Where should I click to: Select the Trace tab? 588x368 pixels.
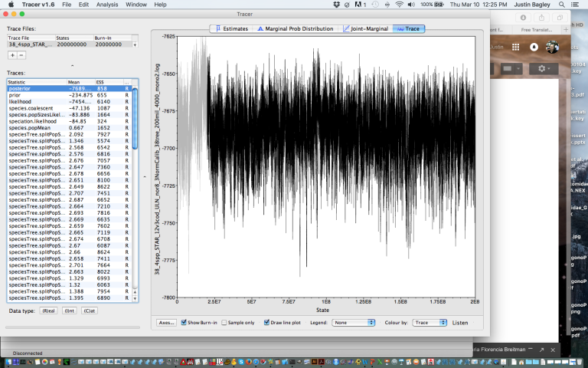click(x=408, y=28)
